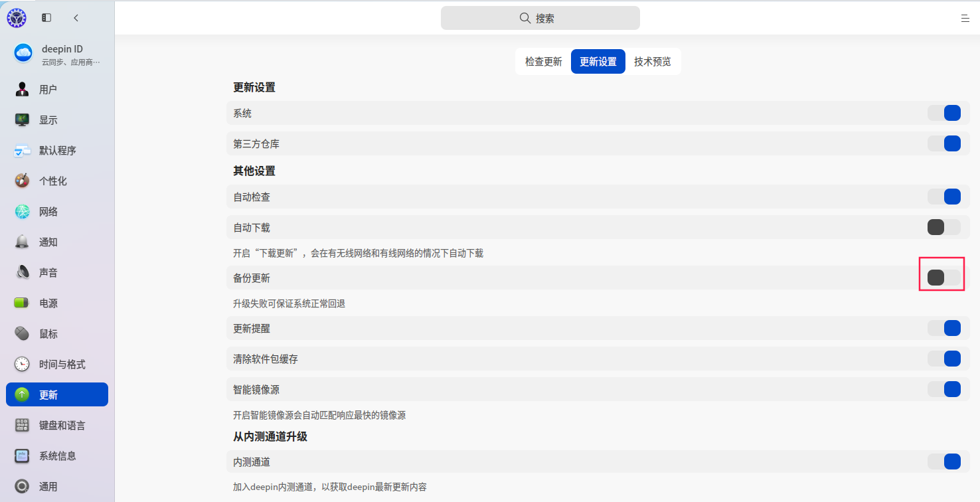Go back with the left chevron
The width and height of the screenshot is (980, 502).
(x=76, y=18)
